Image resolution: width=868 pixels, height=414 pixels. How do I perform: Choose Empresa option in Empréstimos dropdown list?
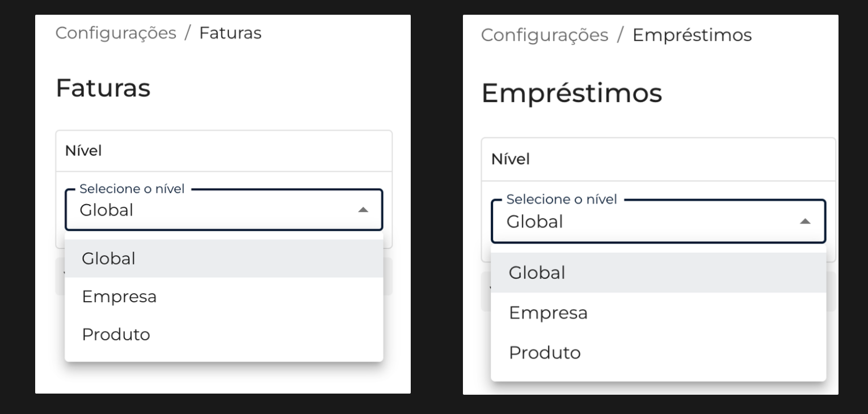[548, 313]
